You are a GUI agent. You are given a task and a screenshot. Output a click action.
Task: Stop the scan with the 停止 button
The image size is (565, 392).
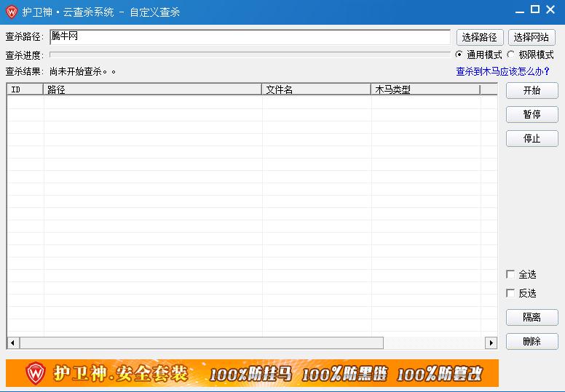532,139
